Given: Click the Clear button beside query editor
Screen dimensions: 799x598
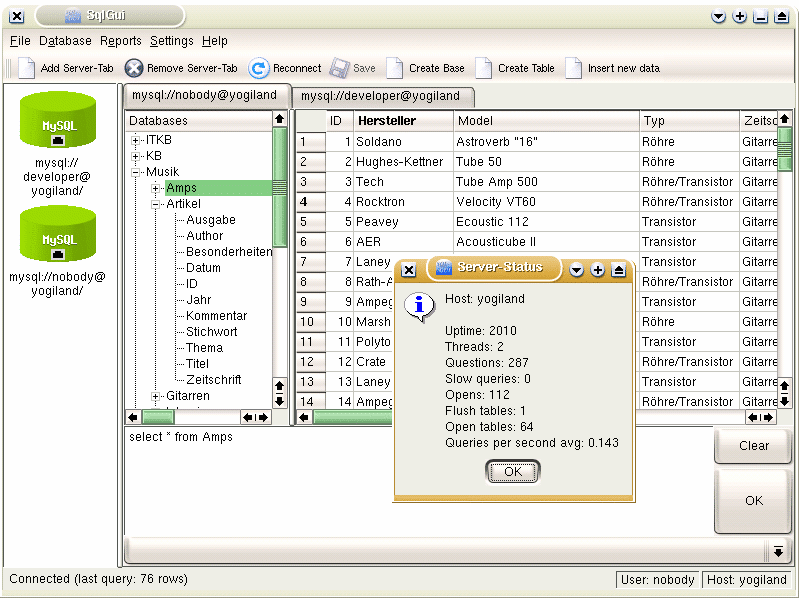Looking at the screenshot, I should tap(753, 446).
